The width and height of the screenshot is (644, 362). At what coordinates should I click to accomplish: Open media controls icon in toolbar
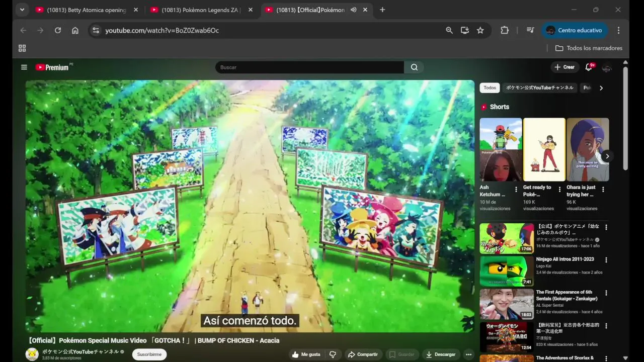[x=530, y=30]
